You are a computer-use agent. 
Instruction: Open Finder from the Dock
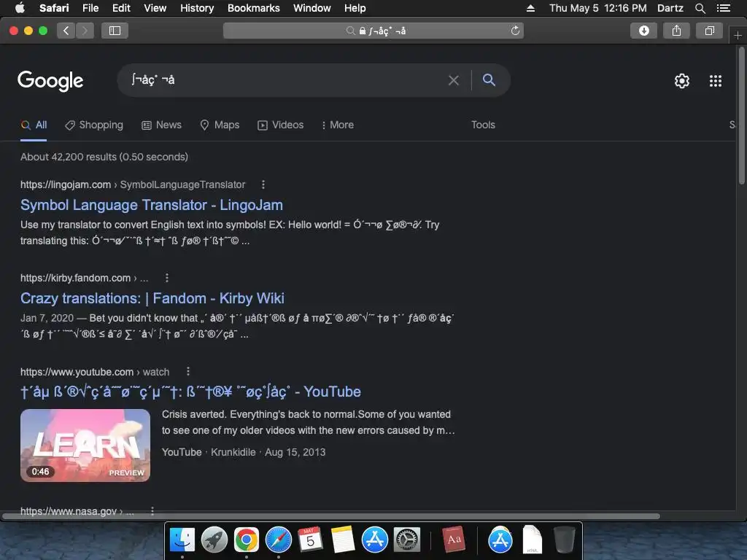[182, 540]
